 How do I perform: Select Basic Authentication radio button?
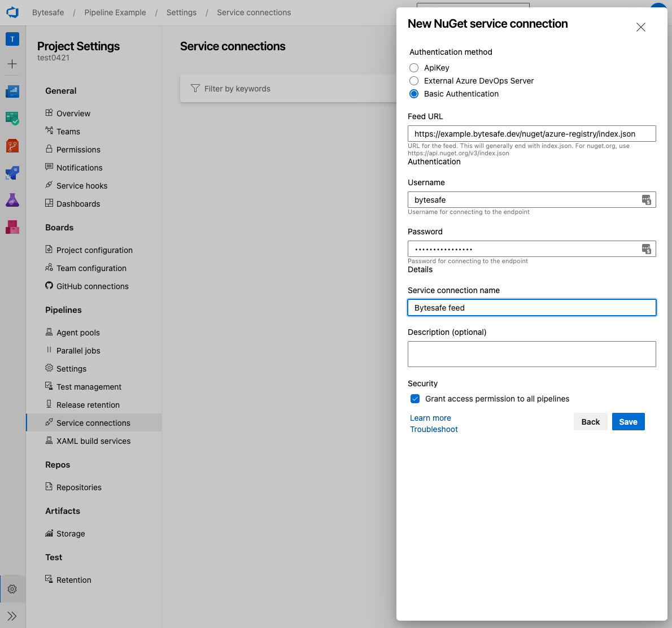(414, 94)
